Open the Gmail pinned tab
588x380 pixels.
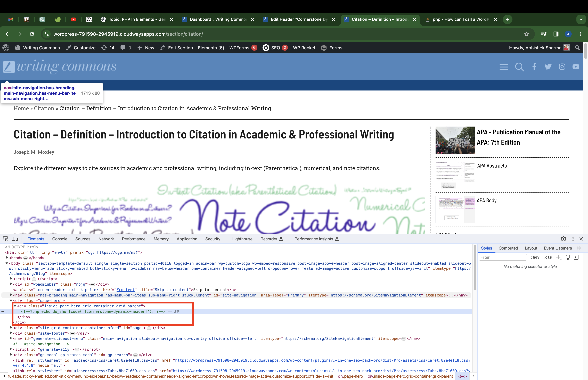[x=11, y=19]
